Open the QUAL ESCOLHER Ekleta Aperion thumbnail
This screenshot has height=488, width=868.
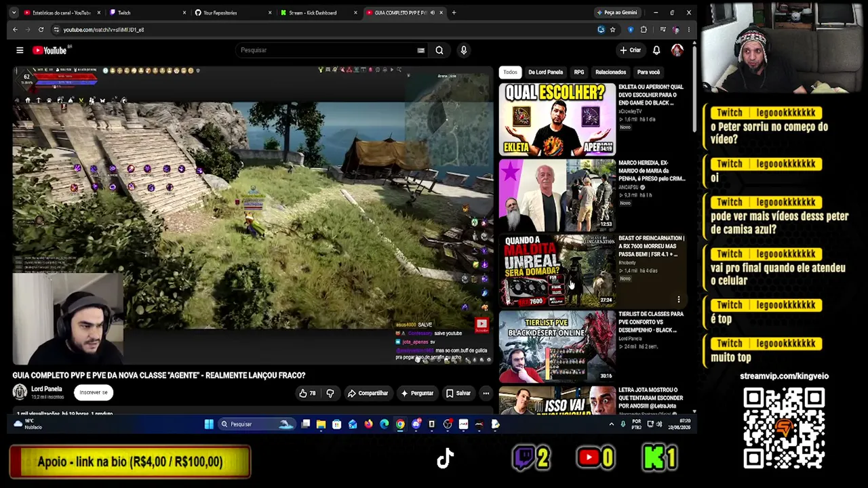coord(557,119)
